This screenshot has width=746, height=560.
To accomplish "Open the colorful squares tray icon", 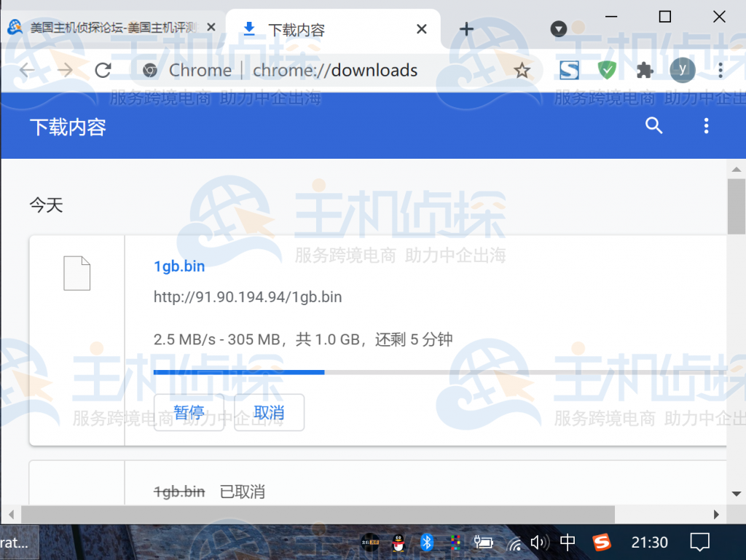I will point(455,542).
